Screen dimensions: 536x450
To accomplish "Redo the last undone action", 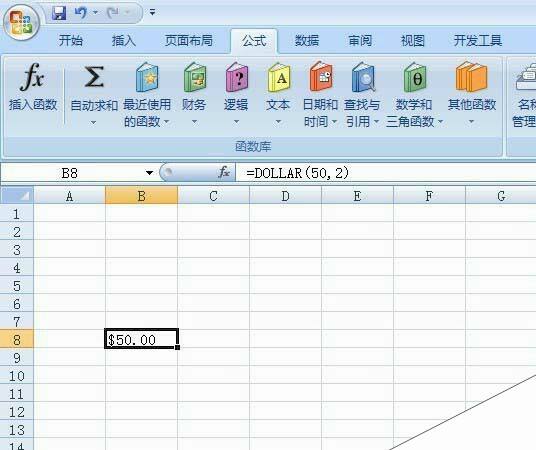I will [113, 13].
